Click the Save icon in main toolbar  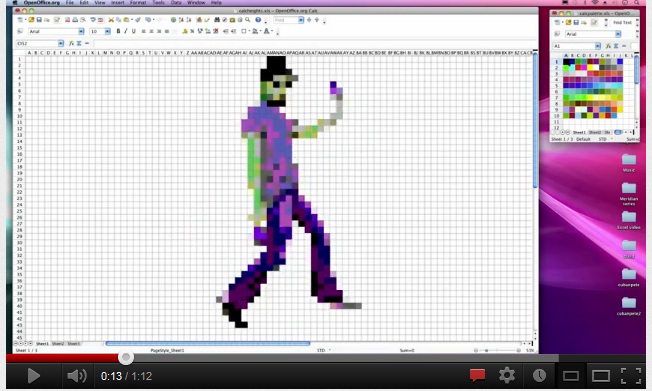(x=39, y=20)
